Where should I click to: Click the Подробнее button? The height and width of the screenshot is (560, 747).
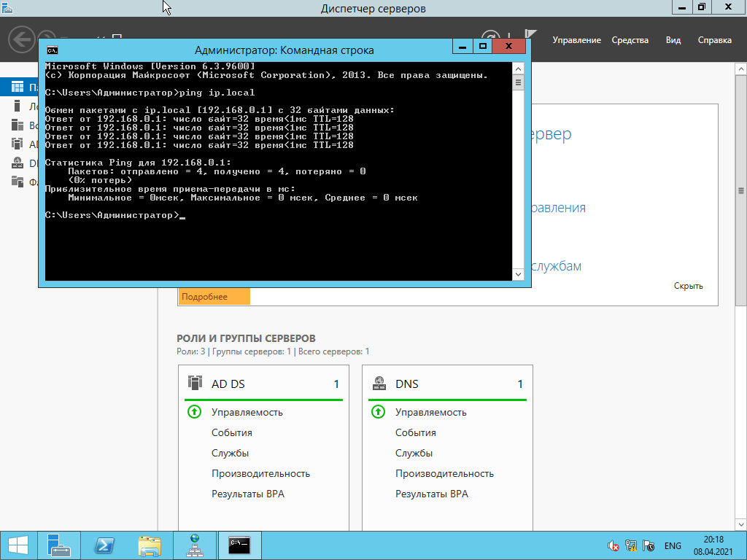(213, 297)
